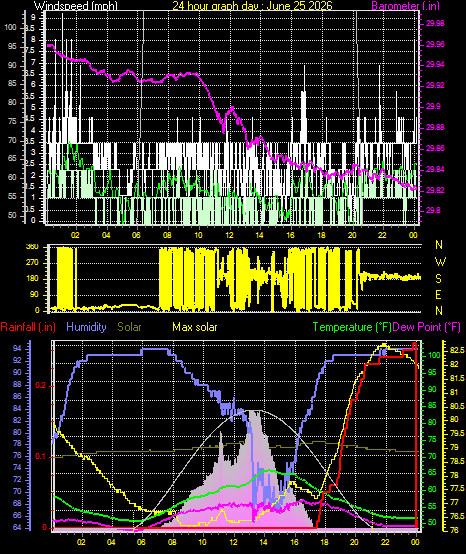The width and height of the screenshot is (466, 554).
Task: Click the Temperature (°F) legend label
Action: point(352,327)
